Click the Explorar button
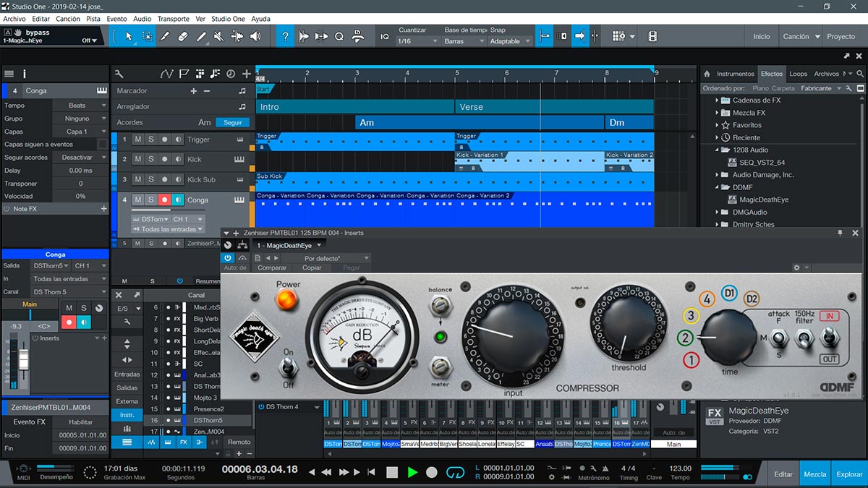Image resolution: width=868 pixels, height=488 pixels. click(849, 474)
